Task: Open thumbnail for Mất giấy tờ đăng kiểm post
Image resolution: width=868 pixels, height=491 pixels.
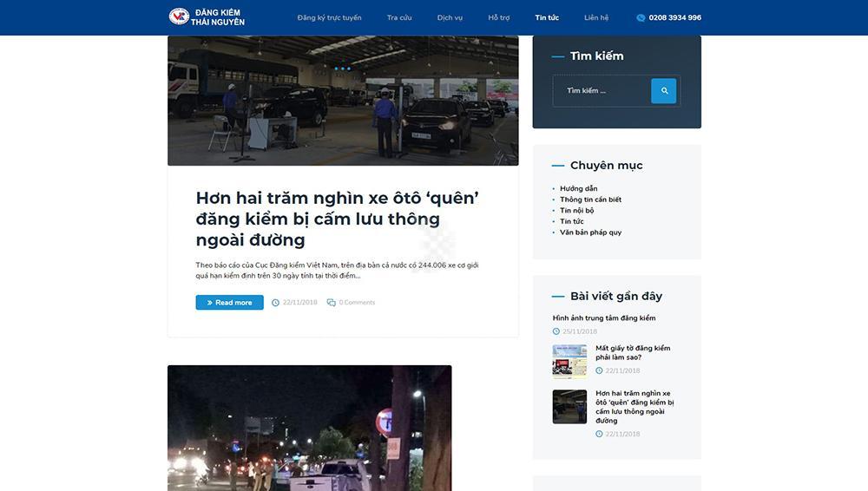Action: coord(569,361)
